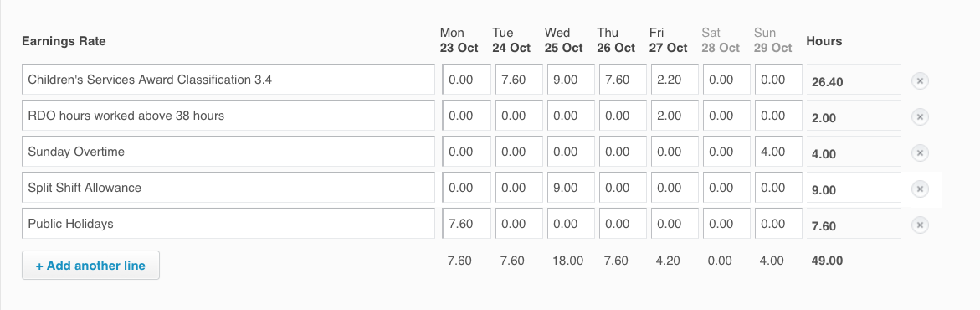Remove the Sunday Overtime line

[x=920, y=152]
